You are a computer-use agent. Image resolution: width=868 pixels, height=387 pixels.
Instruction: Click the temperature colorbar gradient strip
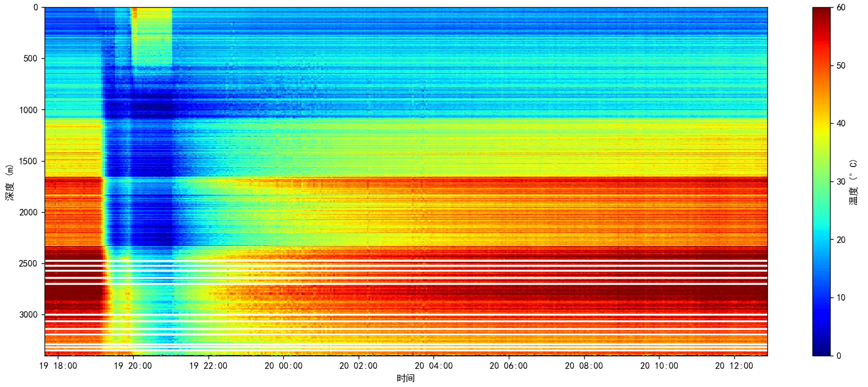point(822,181)
